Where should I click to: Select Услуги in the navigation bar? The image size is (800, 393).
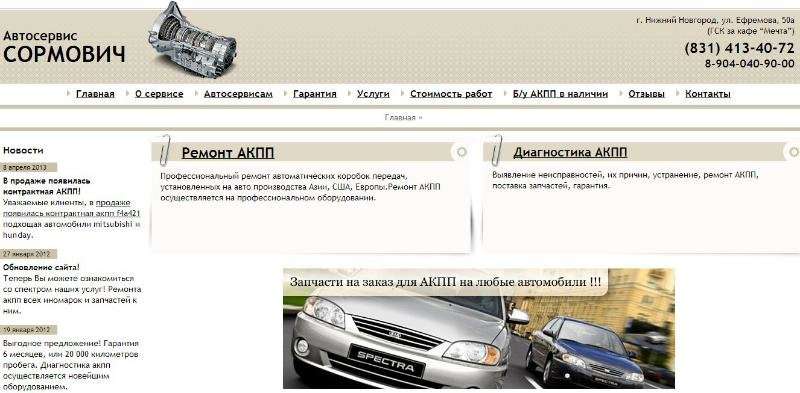[373, 94]
